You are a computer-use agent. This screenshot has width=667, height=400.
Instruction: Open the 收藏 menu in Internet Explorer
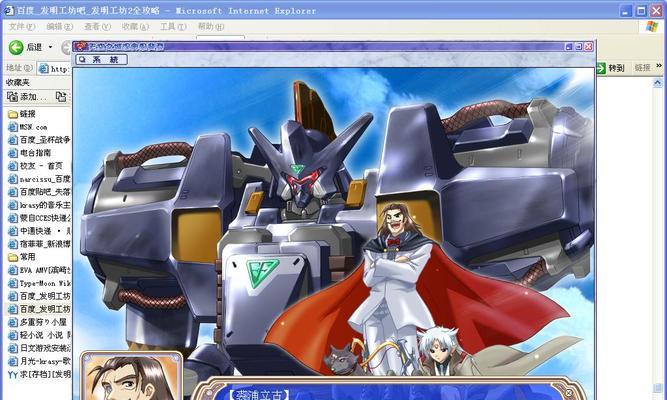135,26
